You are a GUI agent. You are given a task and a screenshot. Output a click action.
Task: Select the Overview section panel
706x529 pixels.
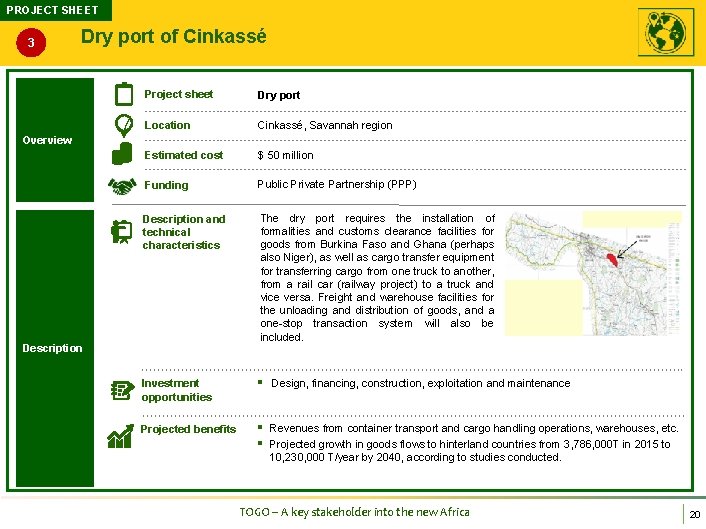(x=55, y=140)
